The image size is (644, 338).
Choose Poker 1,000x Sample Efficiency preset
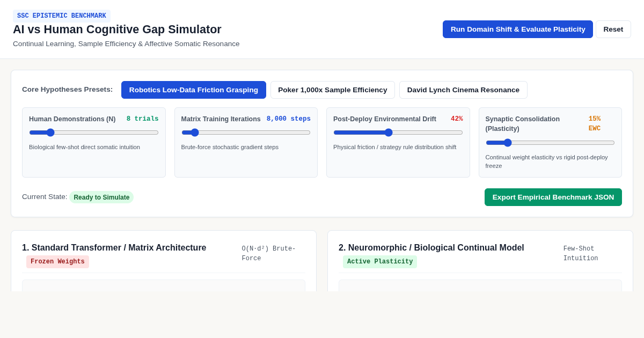click(333, 90)
